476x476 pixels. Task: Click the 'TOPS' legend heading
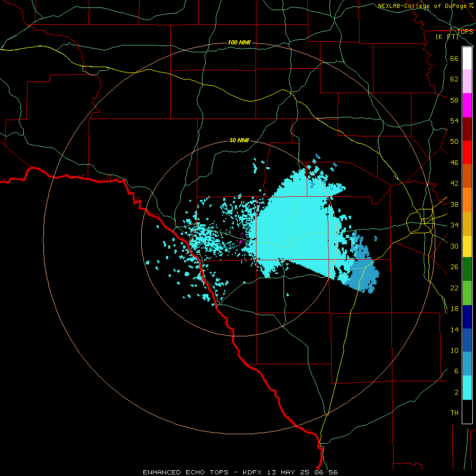[x=465, y=32]
